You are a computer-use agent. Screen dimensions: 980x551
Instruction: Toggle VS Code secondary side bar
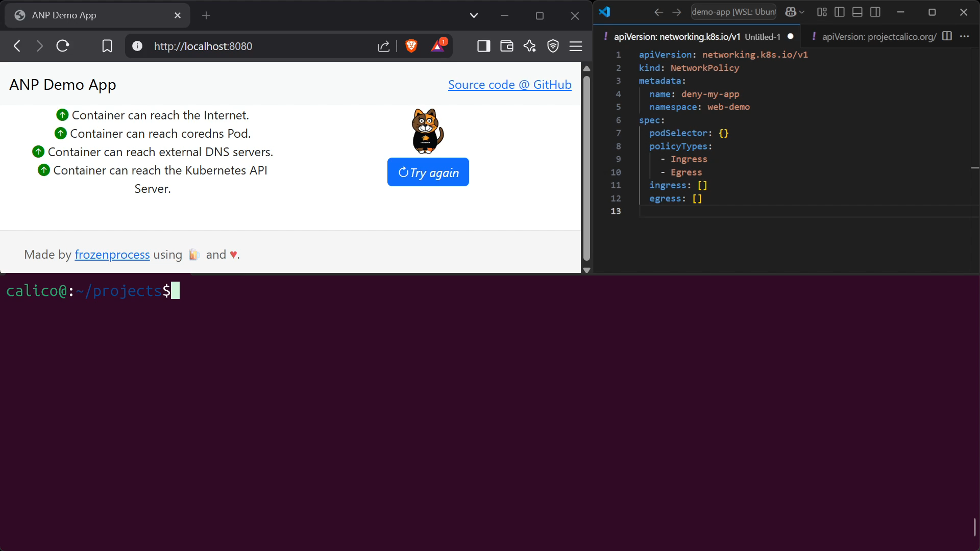[875, 12]
